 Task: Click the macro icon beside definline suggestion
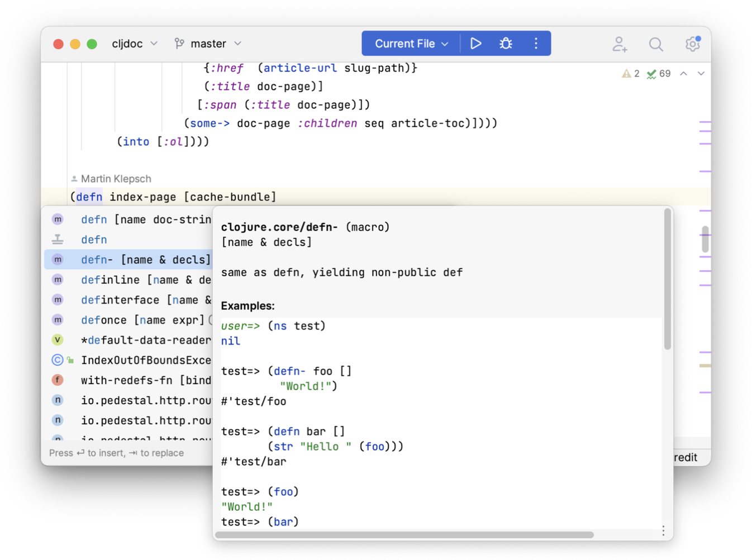click(x=58, y=280)
